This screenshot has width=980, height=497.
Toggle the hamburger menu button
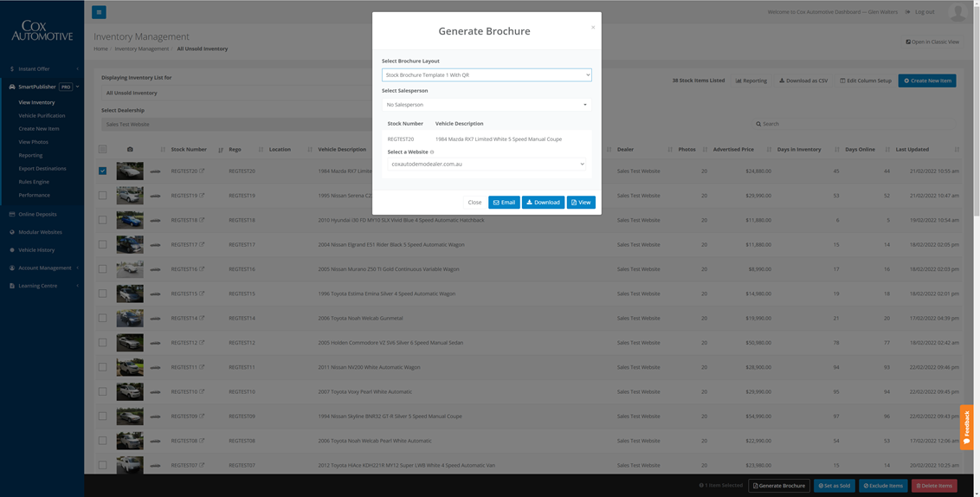pyautogui.click(x=99, y=12)
